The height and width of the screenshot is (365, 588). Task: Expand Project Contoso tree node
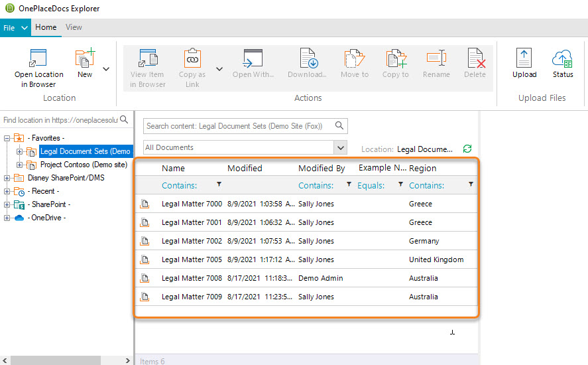tap(19, 165)
